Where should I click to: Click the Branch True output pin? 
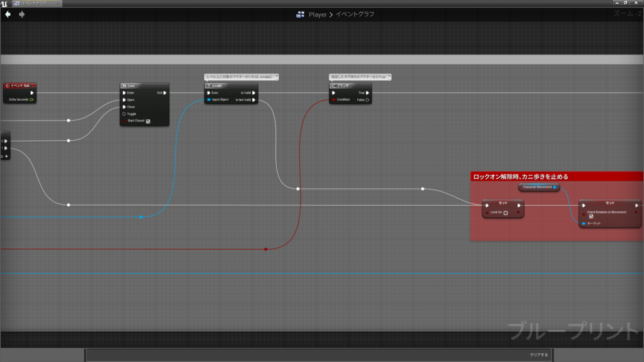(x=367, y=93)
